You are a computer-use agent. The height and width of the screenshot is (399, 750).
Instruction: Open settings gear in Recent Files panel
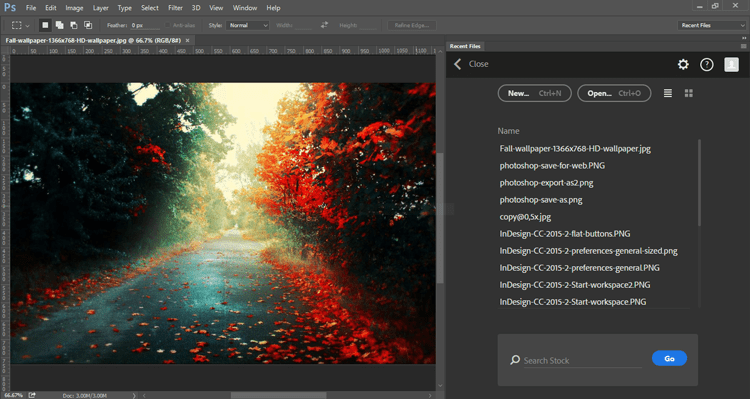point(683,64)
